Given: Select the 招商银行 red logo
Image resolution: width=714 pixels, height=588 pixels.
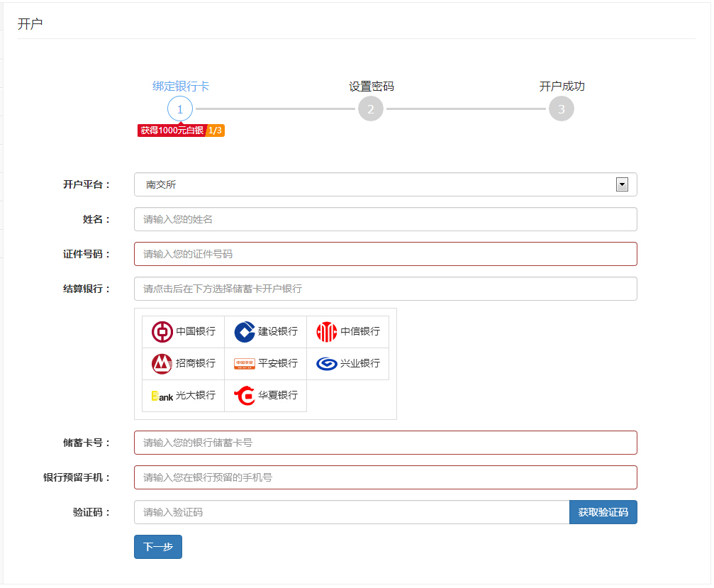Looking at the screenshot, I should 182,363.
